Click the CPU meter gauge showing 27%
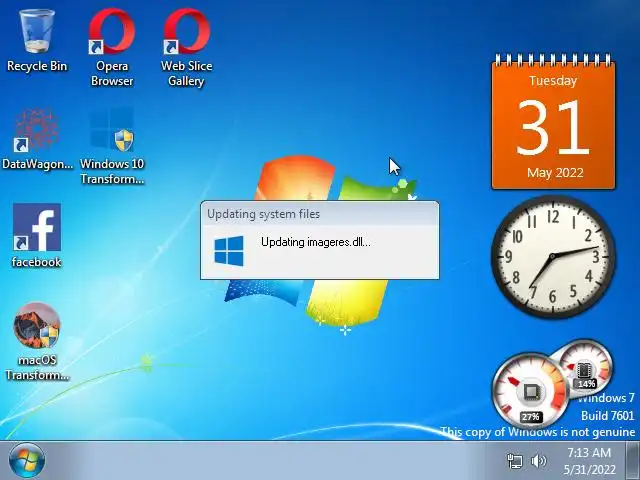Screen dimensions: 640x480 tap(530, 391)
